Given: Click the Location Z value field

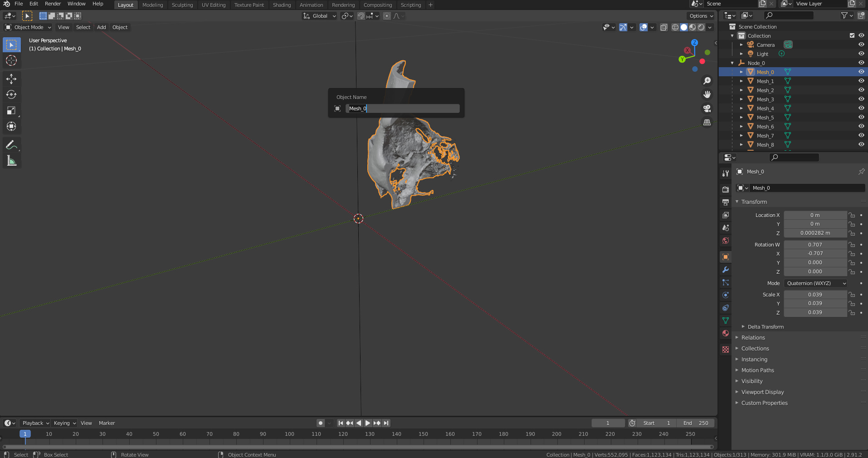Looking at the screenshot, I should (814, 233).
